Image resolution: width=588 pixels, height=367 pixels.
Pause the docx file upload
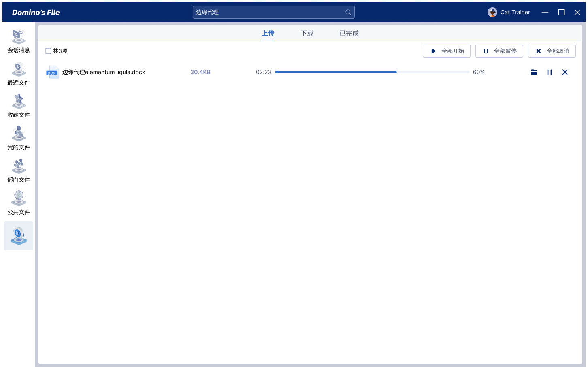click(550, 72)
